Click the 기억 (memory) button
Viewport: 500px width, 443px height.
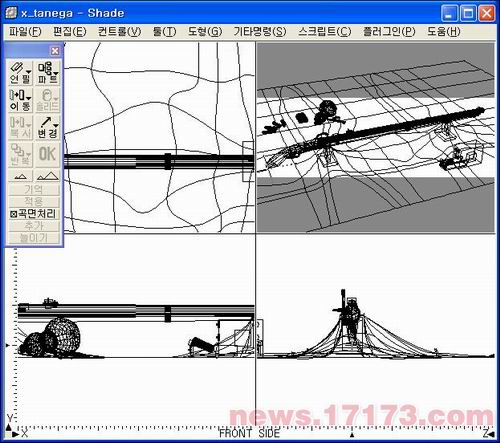point(33,190)
